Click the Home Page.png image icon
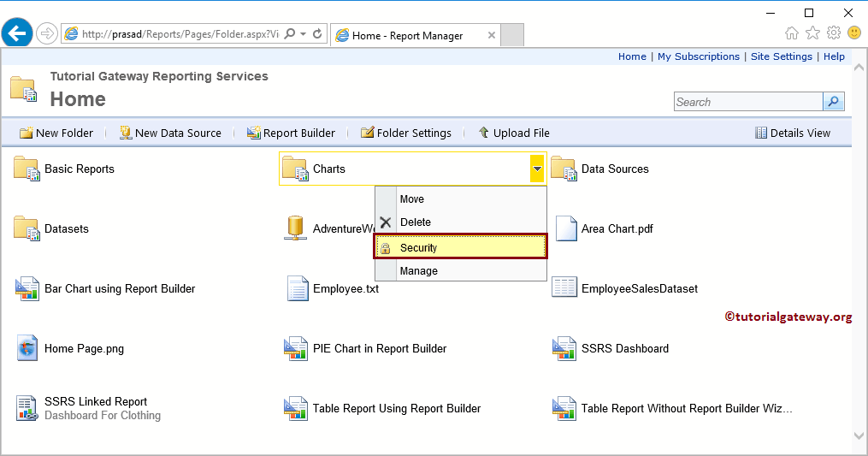 point(27,348)
